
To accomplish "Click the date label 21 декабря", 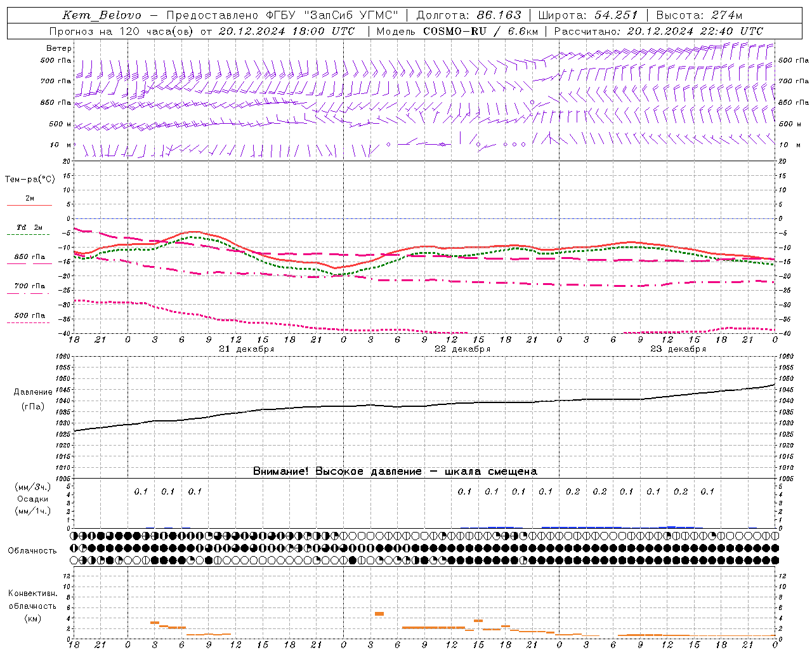I will 247,349.
